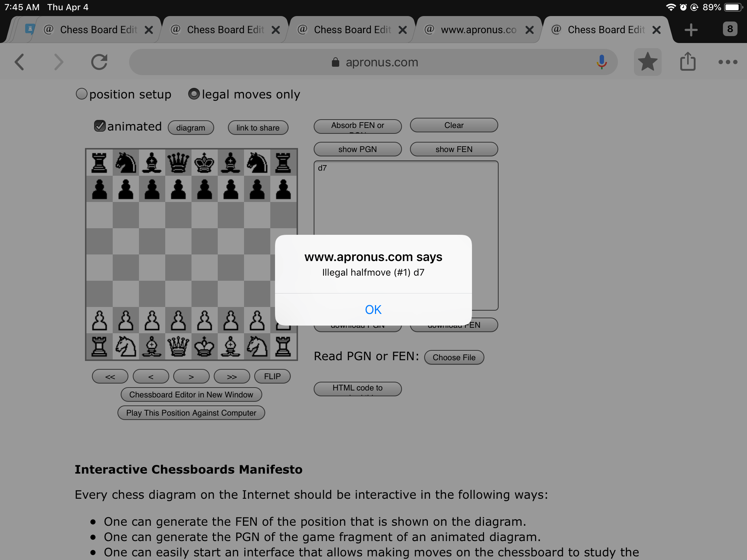Open Chessboard Editor in New Window
The image size is (747, 560).
click(x=191, y=394)
